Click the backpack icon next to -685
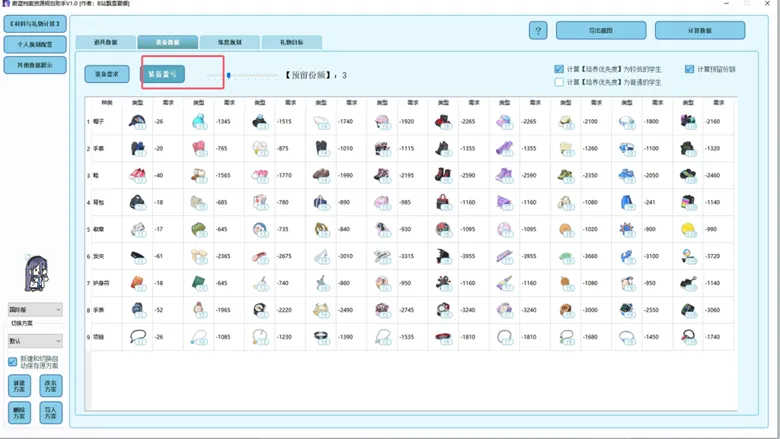Screen dimensions: 780x439 (198, 202)
